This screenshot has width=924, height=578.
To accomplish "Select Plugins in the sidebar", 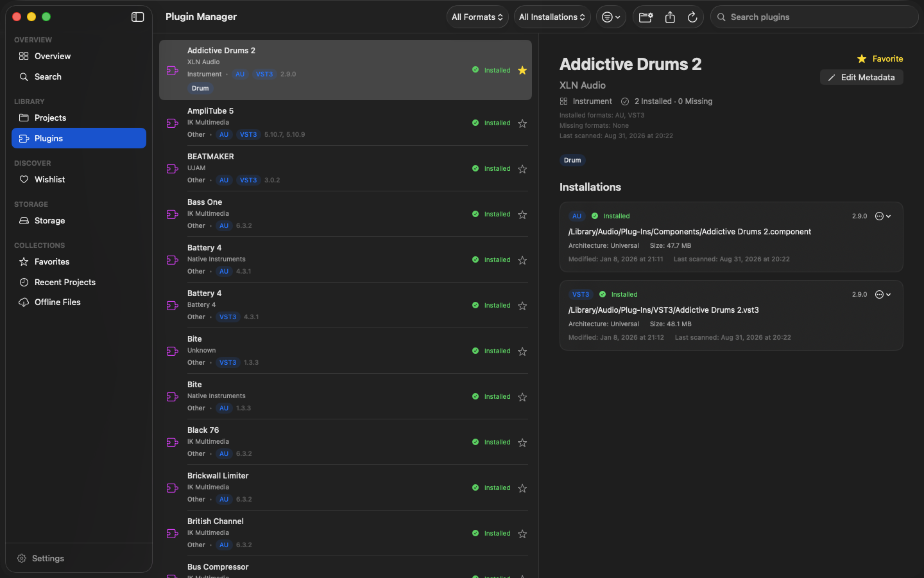I will (79, 139).
